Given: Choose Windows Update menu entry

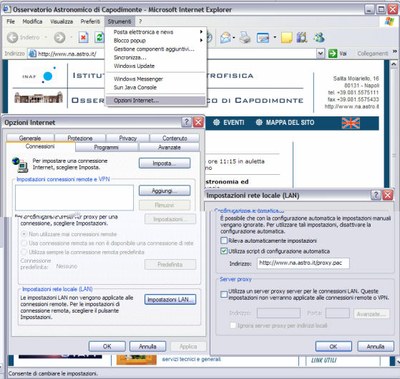Looking at the screenshot, I should 156,66.
